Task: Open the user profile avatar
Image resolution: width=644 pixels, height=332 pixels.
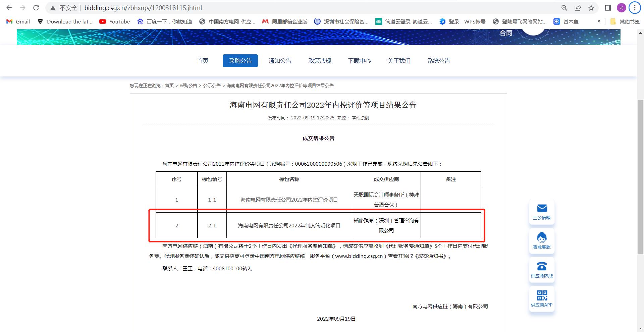Action: pos(621,8)
